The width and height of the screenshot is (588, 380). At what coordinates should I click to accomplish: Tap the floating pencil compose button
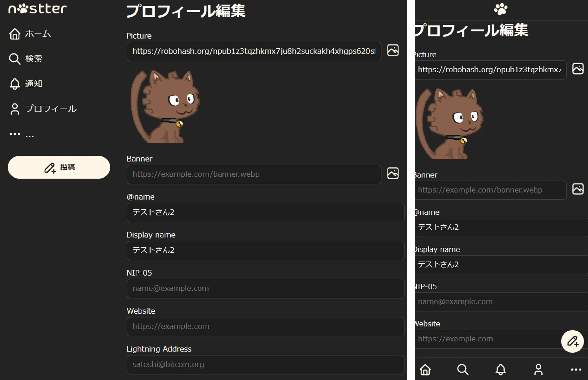coord(572,341)
